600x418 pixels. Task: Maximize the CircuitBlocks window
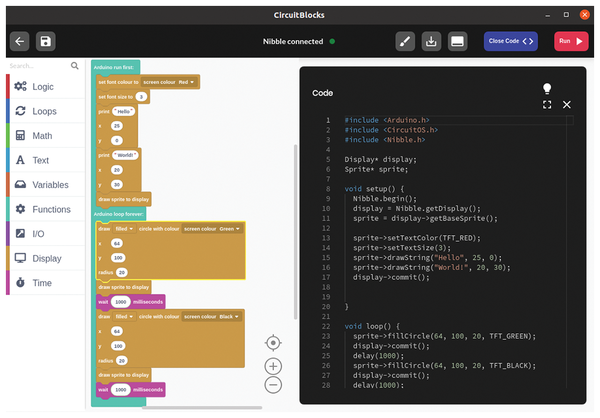pos(566,15)
